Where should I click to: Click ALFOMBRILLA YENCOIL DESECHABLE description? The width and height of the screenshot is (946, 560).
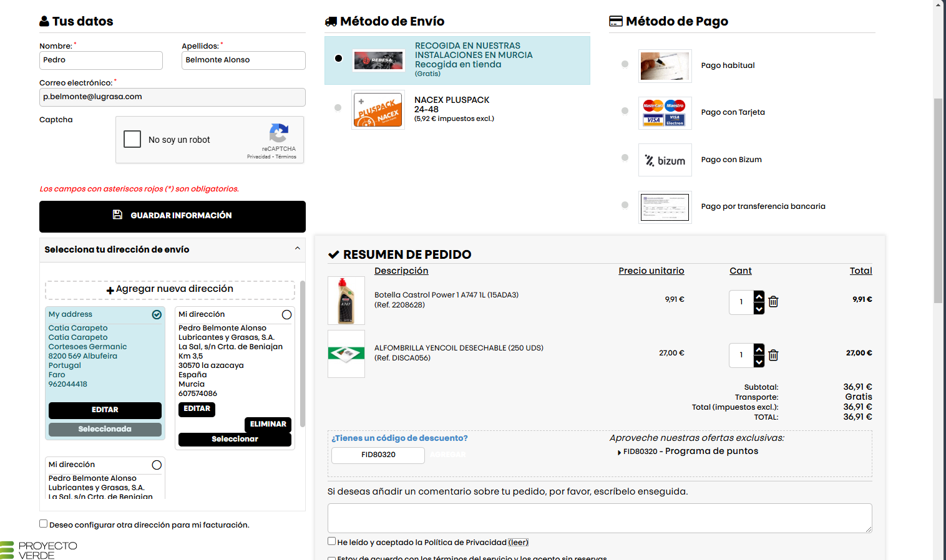click(x=459, y=349)
